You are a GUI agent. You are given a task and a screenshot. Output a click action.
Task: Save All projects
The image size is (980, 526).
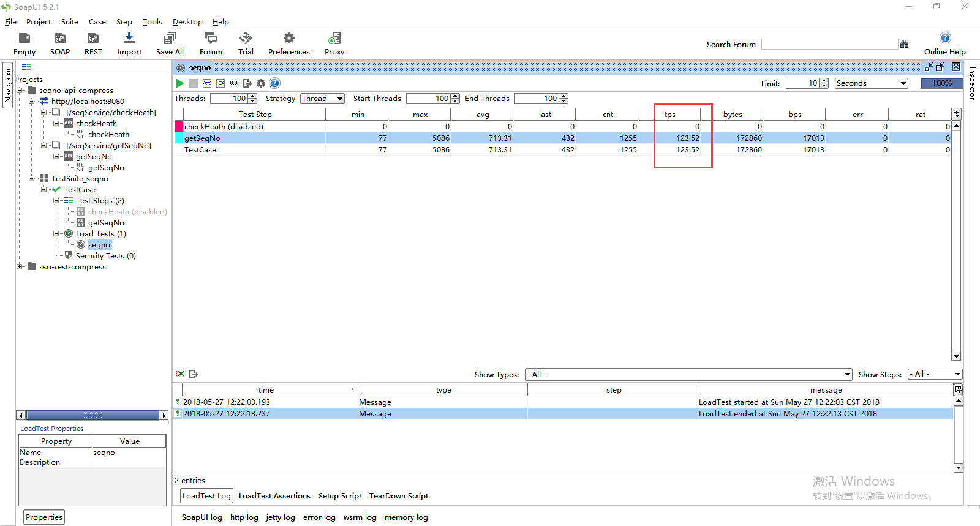(x=170, y=44)
